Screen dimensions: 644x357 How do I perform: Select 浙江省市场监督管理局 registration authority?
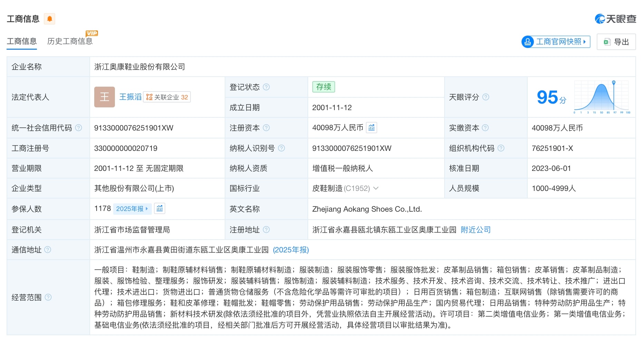[x=132, y=230]
